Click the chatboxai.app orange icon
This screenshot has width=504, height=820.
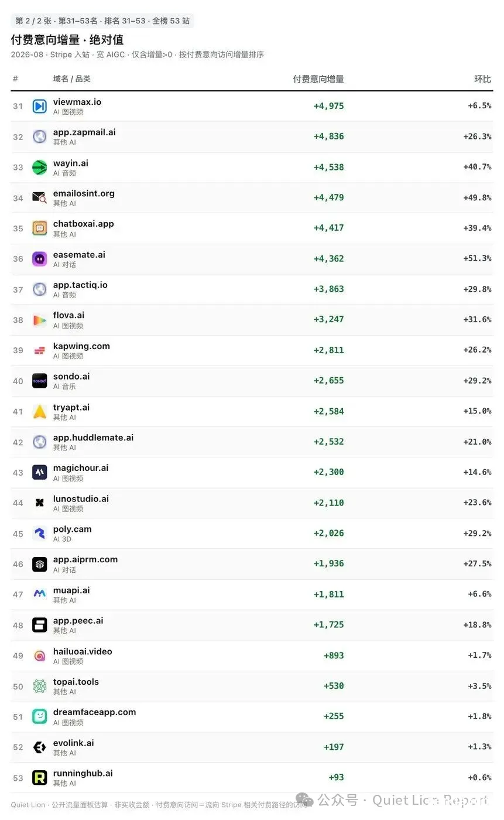pos(40,228)
